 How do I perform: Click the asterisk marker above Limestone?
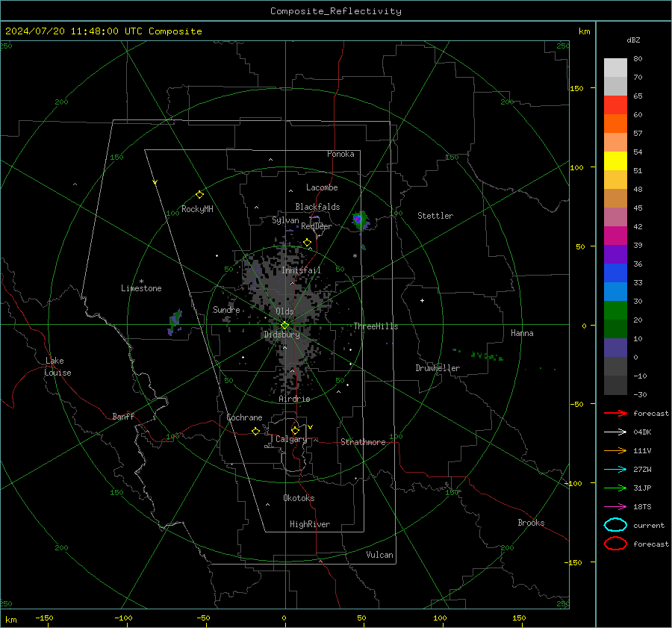point(141,282)
